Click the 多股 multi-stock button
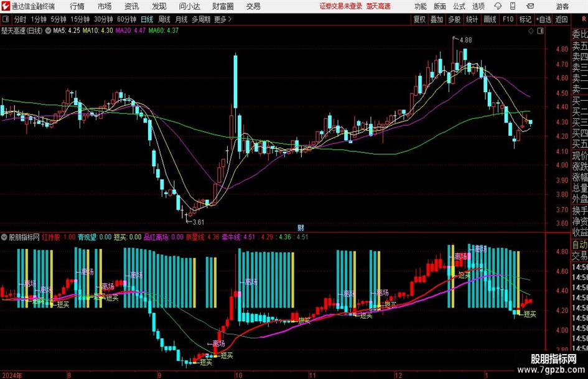This screenshot has height=379, width=588. [454, 19]
